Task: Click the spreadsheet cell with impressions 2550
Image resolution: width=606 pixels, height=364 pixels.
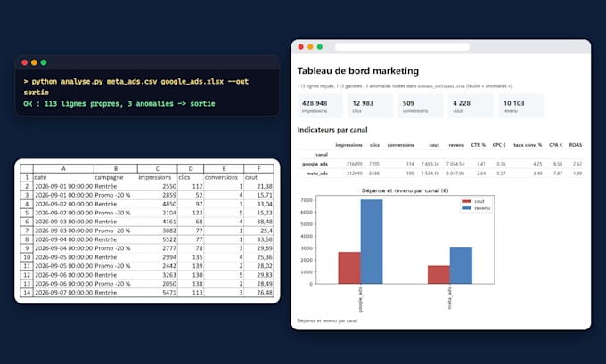Action: tap(158, 186)
